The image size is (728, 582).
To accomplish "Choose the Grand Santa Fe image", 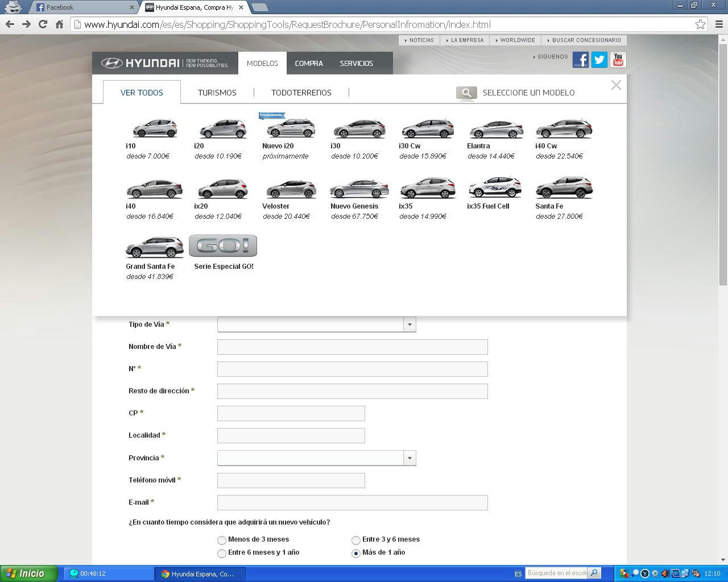I will click(154, 248).
